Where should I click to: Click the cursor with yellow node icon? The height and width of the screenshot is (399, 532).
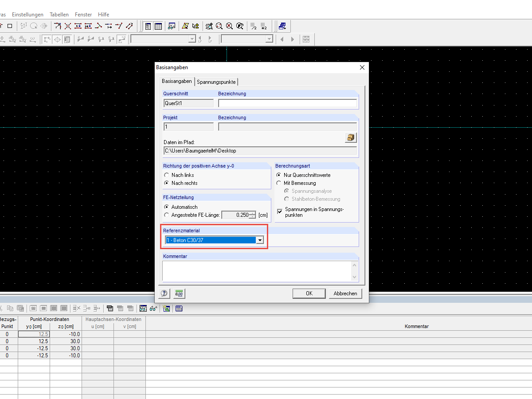pyautogui.click(x=196, y=26)
